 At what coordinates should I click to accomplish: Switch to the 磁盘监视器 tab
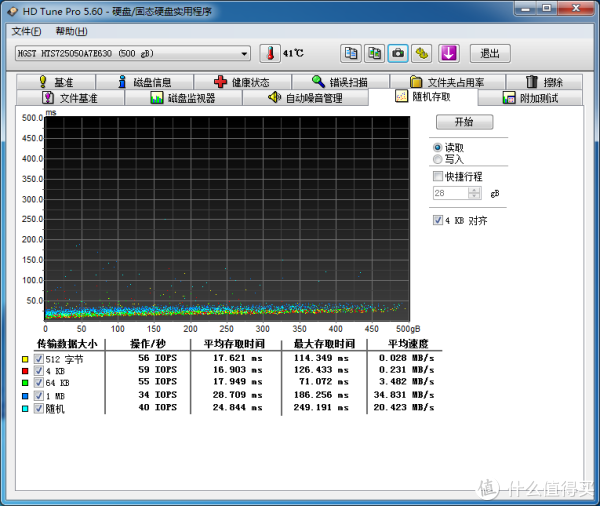click(183, 98)
